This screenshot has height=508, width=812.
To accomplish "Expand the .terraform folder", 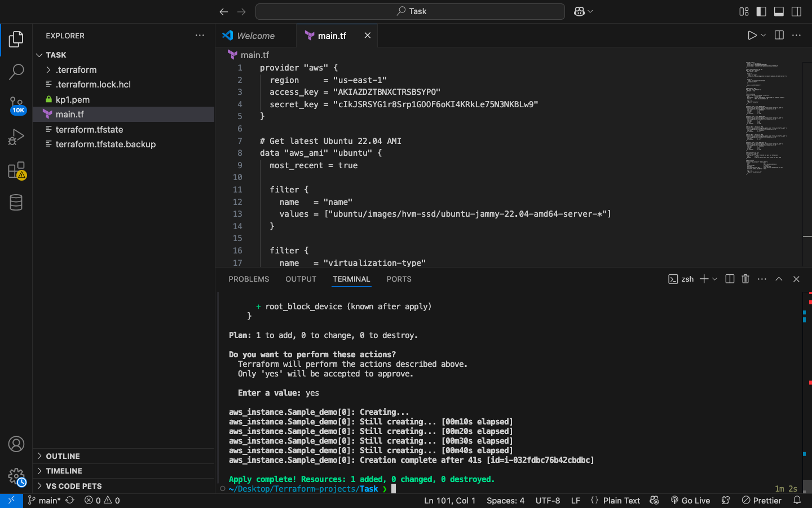I will tap(76, 69).
